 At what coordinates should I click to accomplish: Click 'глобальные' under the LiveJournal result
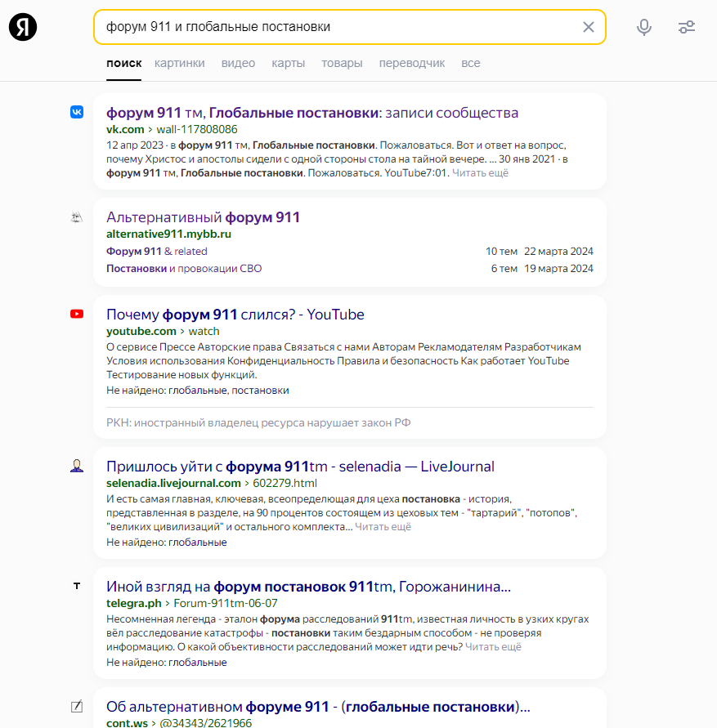pos(197,543)
